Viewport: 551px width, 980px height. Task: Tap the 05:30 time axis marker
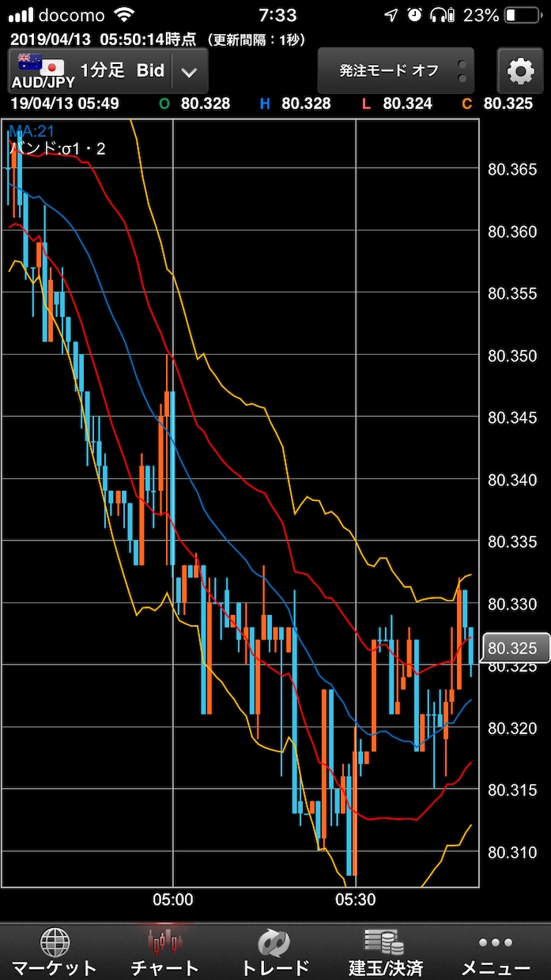click(356, 899)
